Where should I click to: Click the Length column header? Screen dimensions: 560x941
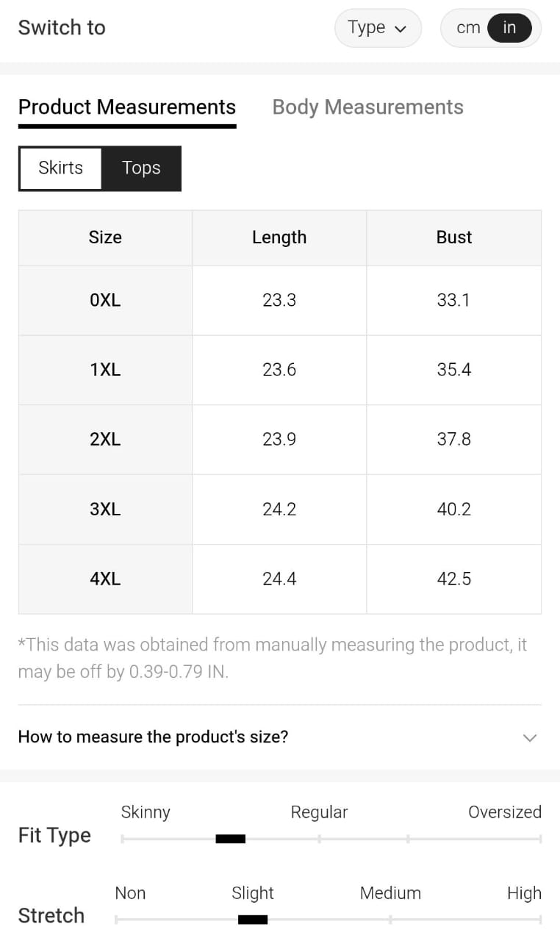pos(279,237)
